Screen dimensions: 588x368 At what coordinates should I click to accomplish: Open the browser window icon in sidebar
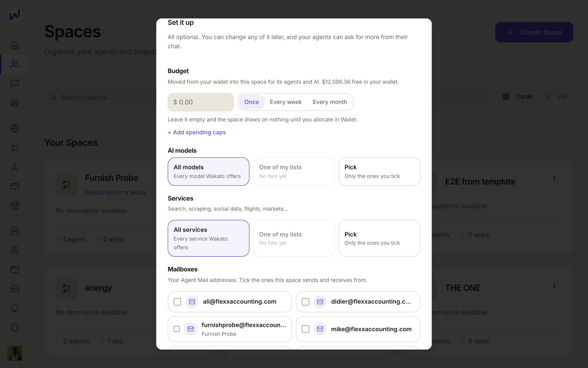click(x=14, y=269)
